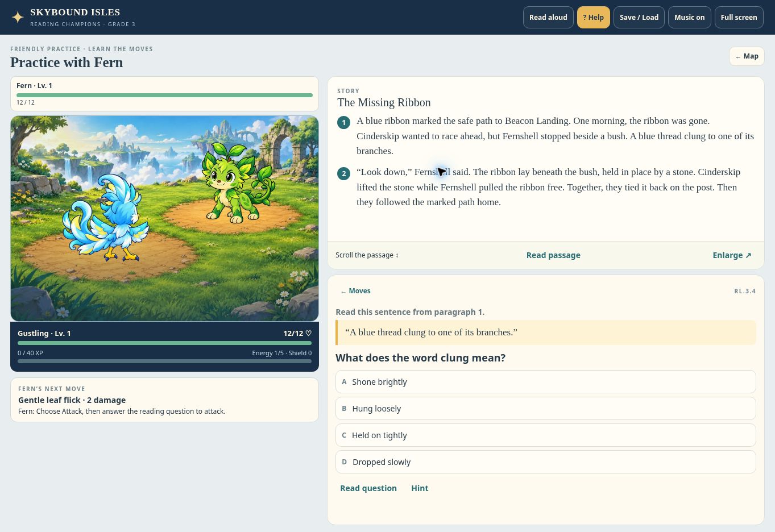
Task: Click the Energy 1/5 · Shield 0 status
Action: pyautogui.click(x=282, y=353)
